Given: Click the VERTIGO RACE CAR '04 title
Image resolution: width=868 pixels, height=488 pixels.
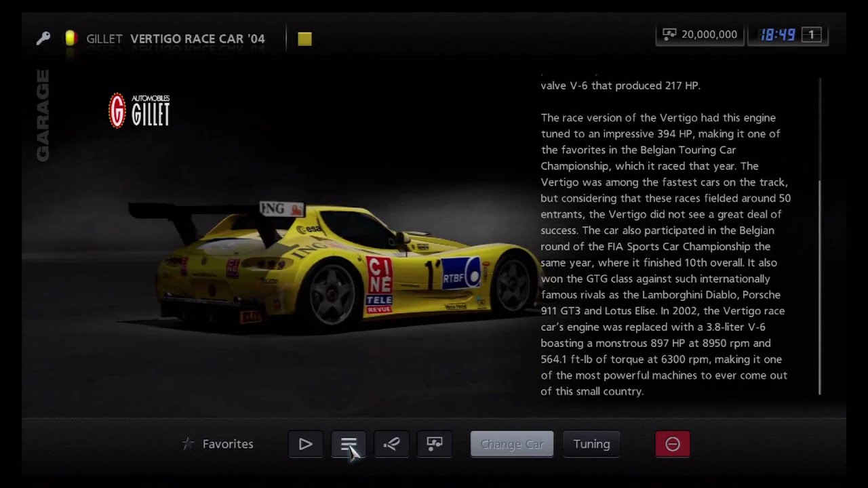Looking at the screenshot, I should 197,39.
